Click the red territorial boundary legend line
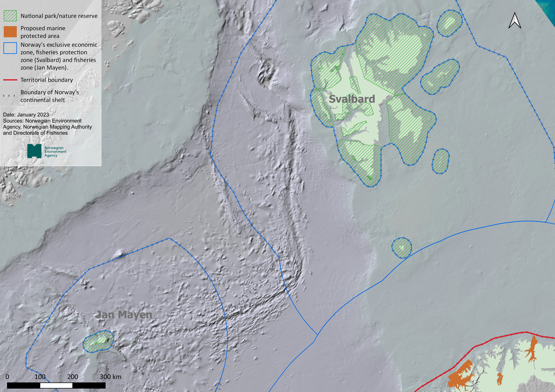Image resolution: width=555 pixels, height=392 pixels. (x=10, y=80)
